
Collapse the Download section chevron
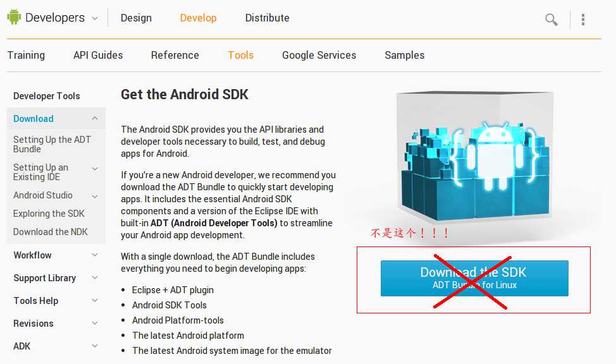point(95,118)
